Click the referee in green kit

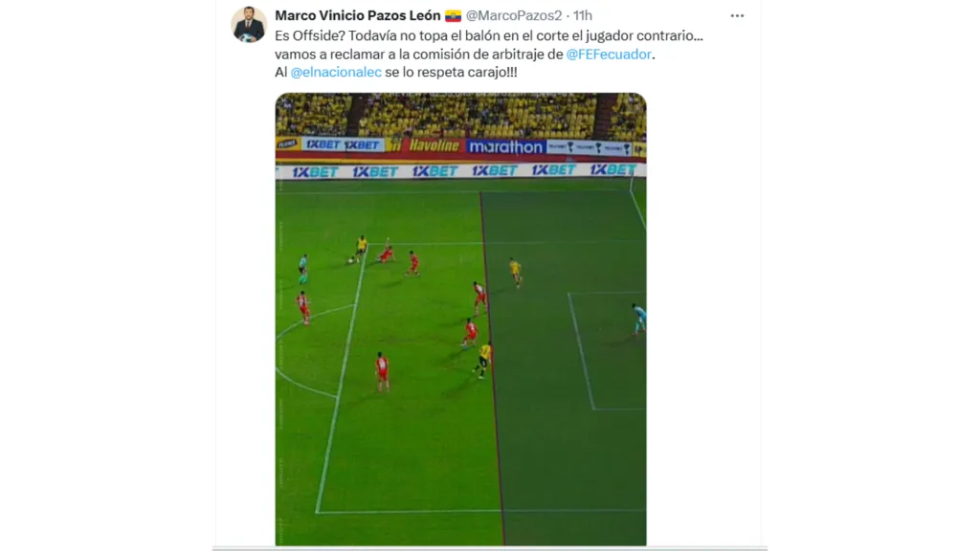[303, 268]
